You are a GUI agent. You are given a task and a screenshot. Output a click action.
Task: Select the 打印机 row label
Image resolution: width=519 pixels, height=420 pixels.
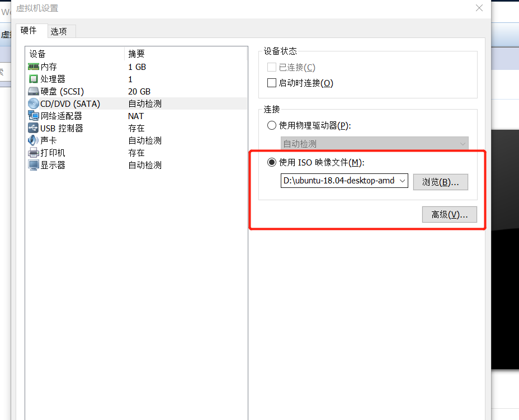[53, 153]
